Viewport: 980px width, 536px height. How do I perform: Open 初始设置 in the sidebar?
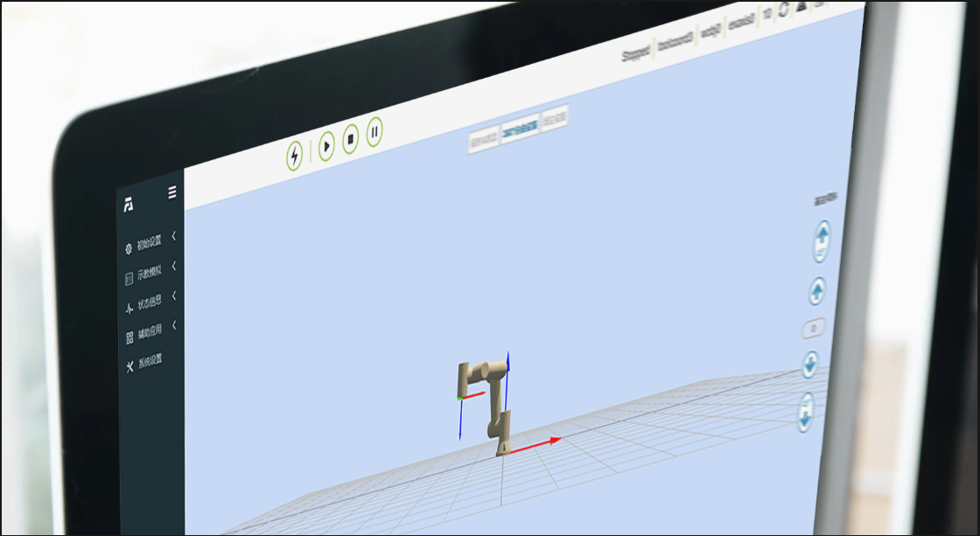click(x=149, y=243)
